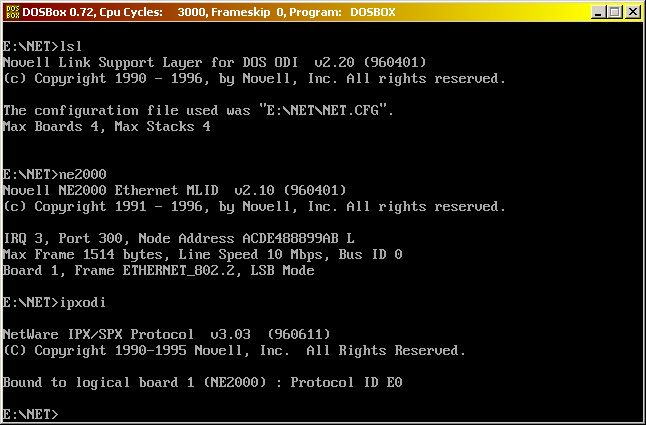Click the 'Copyright 1991 - 1996' line

tap(254, 207)
